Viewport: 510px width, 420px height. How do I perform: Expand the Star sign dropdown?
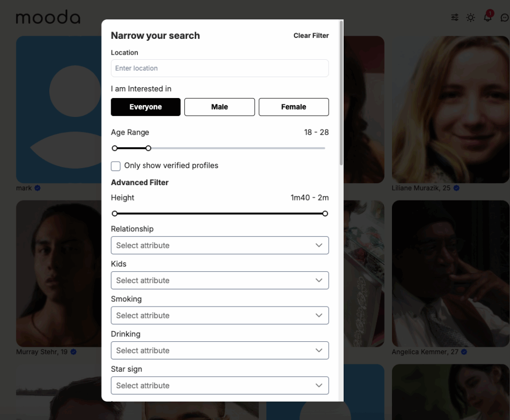click(220, 386)
